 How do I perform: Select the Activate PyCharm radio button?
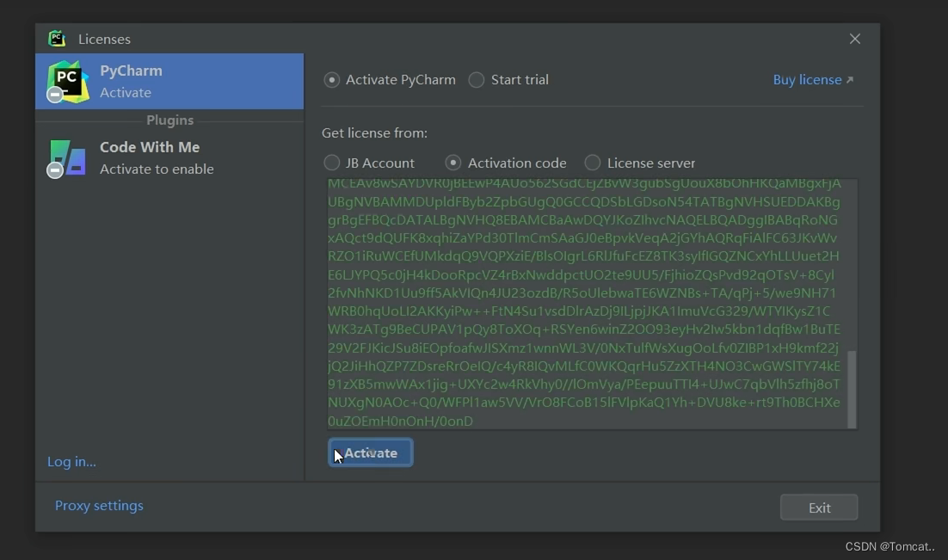331,79
